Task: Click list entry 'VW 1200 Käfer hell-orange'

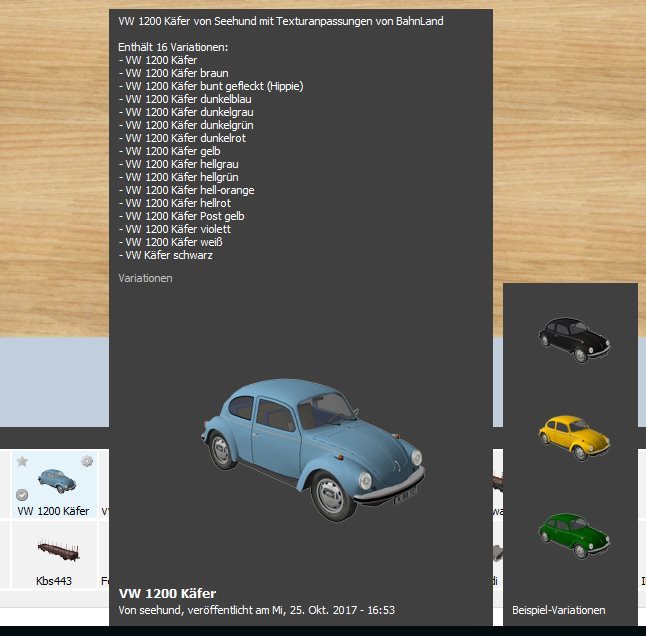Action: point(187,190)
